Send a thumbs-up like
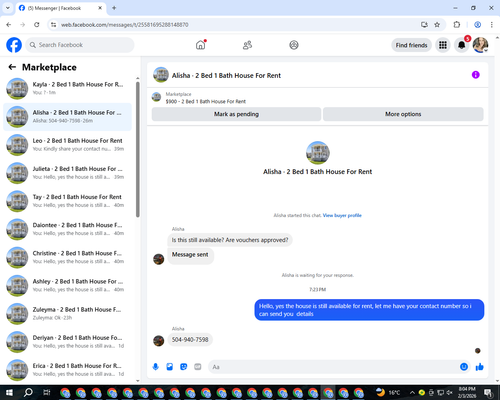 click(480, 367)
